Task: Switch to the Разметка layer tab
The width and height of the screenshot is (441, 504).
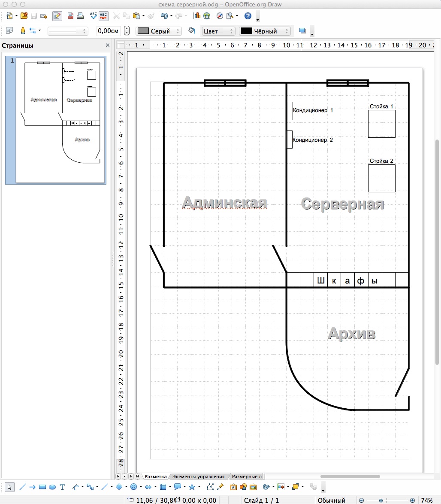Action: [155, 477]
